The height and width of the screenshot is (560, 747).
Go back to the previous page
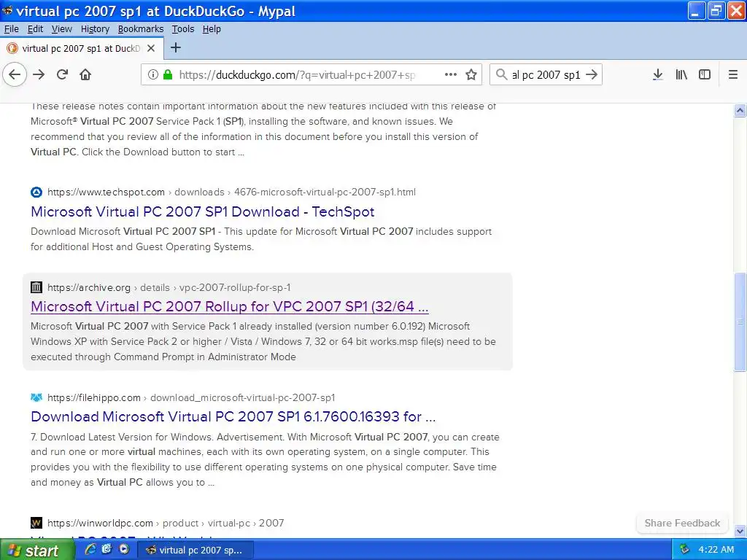[x=15, y=75]
